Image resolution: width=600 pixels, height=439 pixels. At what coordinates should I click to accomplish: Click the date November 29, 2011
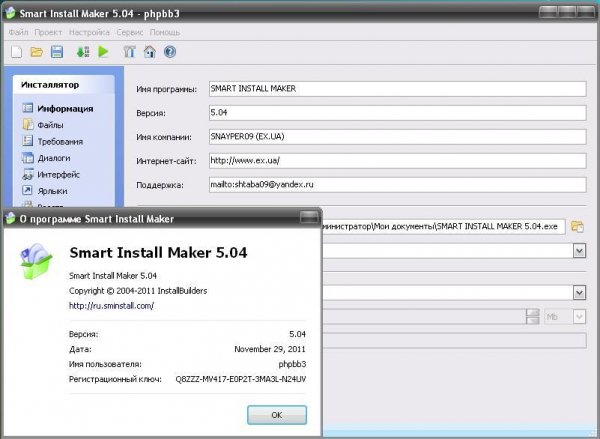tap(270, 349)
